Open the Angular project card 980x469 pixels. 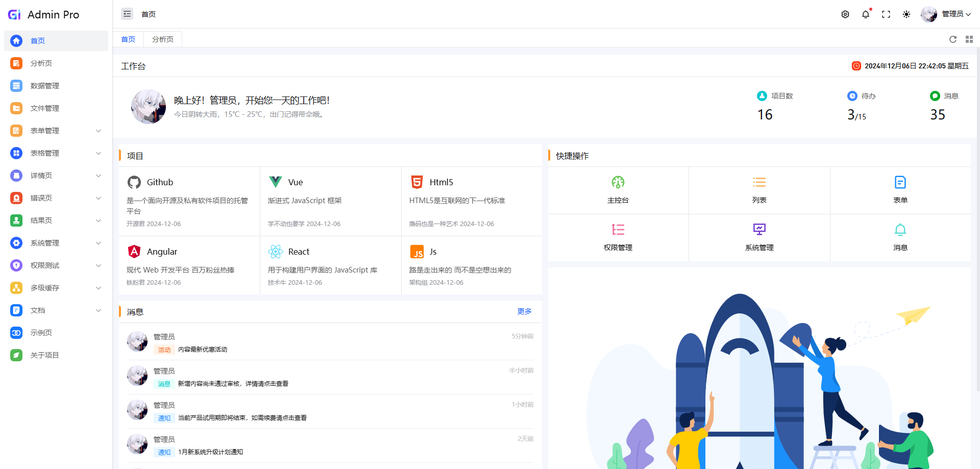(189, 265)
